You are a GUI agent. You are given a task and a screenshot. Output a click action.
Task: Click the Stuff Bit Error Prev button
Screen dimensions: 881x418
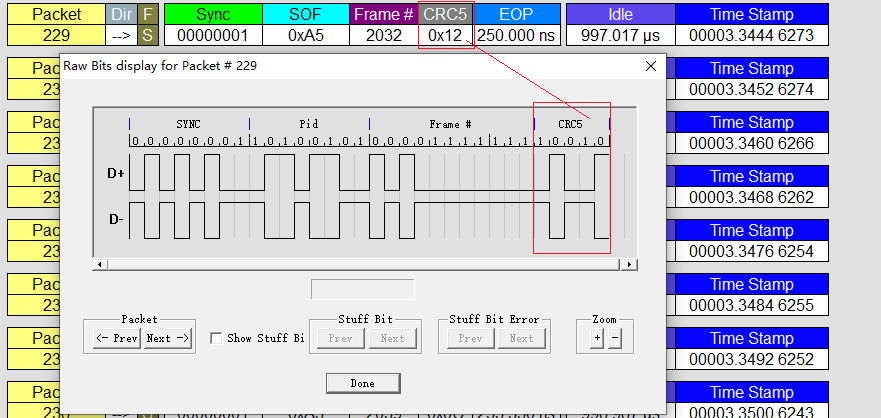[x=470, y=338]
